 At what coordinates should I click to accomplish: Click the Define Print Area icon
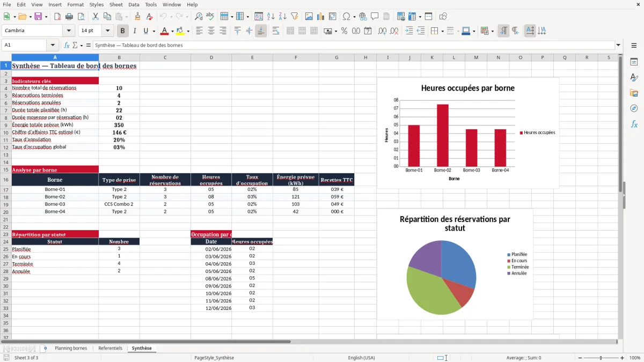(x=401, y=17)
